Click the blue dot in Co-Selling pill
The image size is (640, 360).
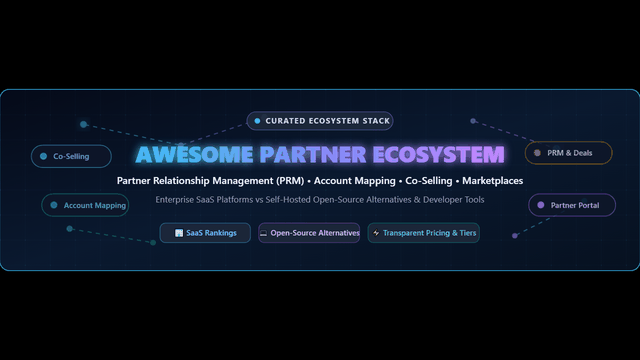click(43, 156)
